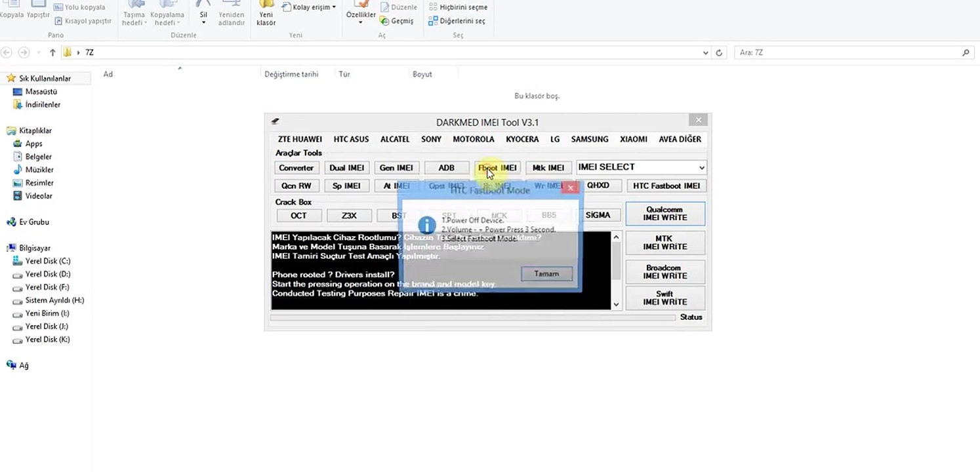Open the AVEA DİĞER menu

680,139
